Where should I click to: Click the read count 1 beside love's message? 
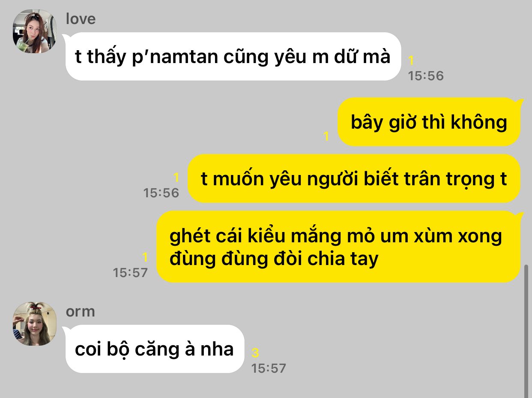tap(411, 60)
